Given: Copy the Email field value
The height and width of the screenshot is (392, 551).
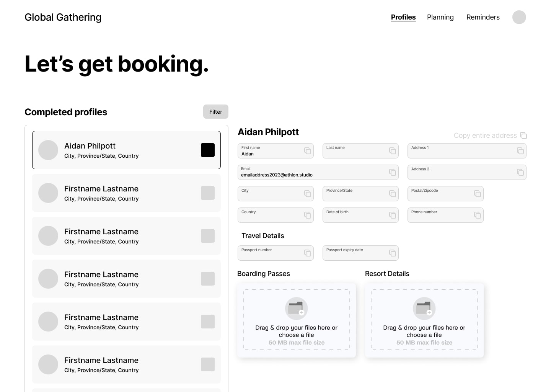Looking at the screenshot, I should [393, 172].
